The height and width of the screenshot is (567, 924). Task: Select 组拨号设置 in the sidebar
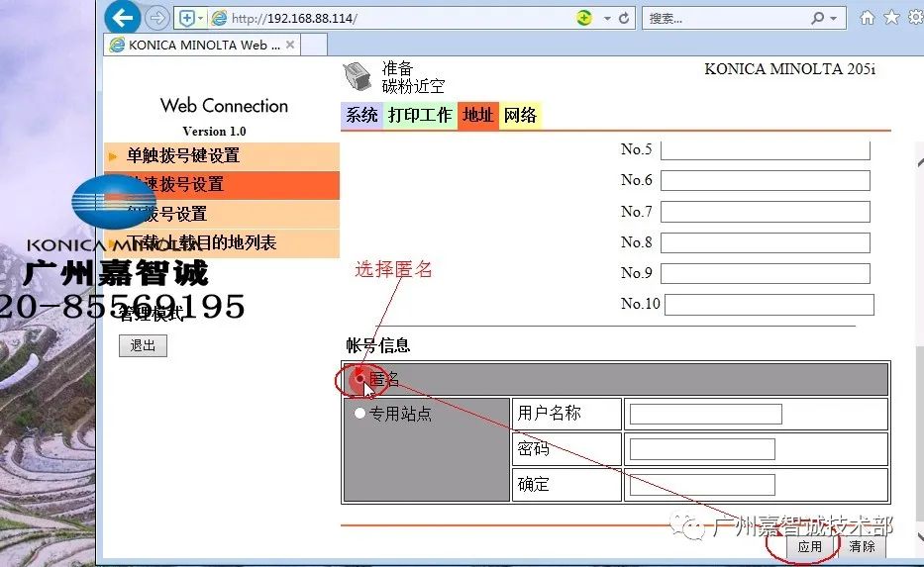[222, 215]
